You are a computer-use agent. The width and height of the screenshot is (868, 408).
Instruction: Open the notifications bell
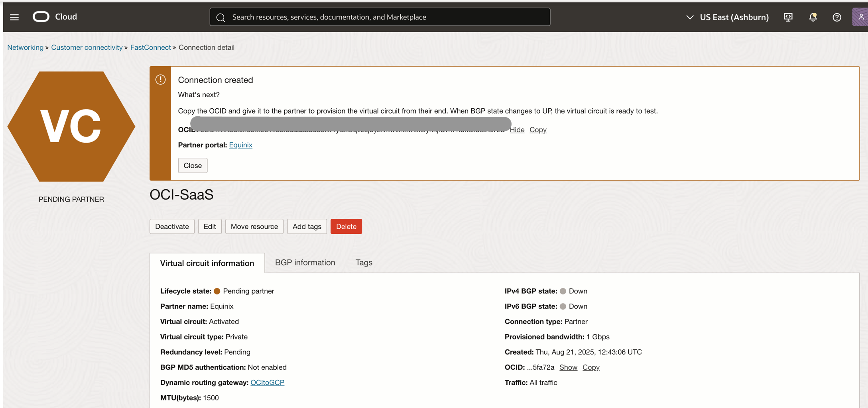[x=813, y=17]
